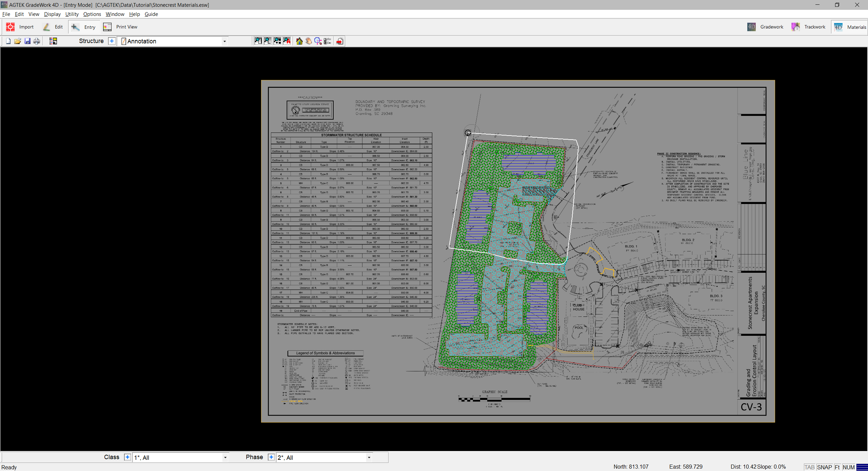
Task: Click the zoom window magnifier icon
Action: click(318, 41)
